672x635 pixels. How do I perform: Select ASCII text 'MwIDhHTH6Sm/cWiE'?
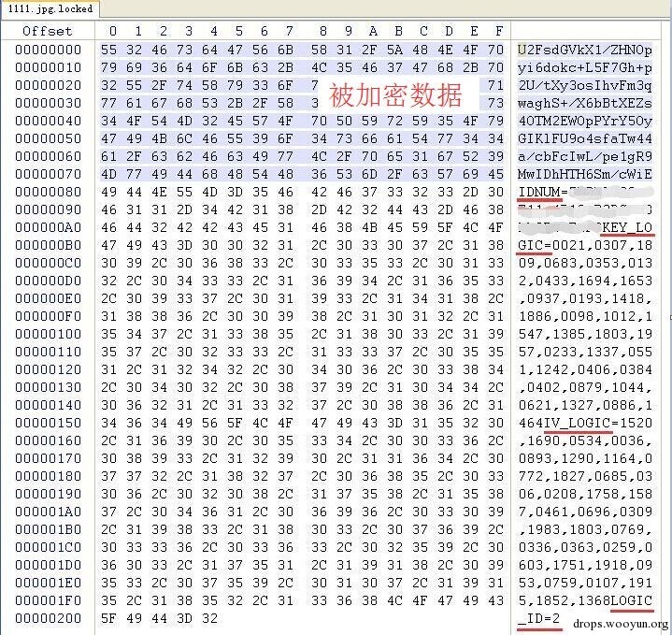(x=585, y=174)
